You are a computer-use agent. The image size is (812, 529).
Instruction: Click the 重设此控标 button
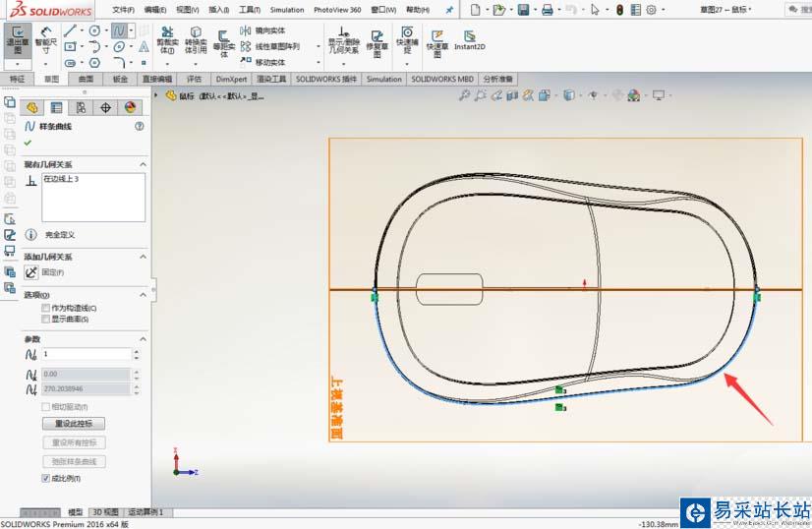[x=74, y=423]
